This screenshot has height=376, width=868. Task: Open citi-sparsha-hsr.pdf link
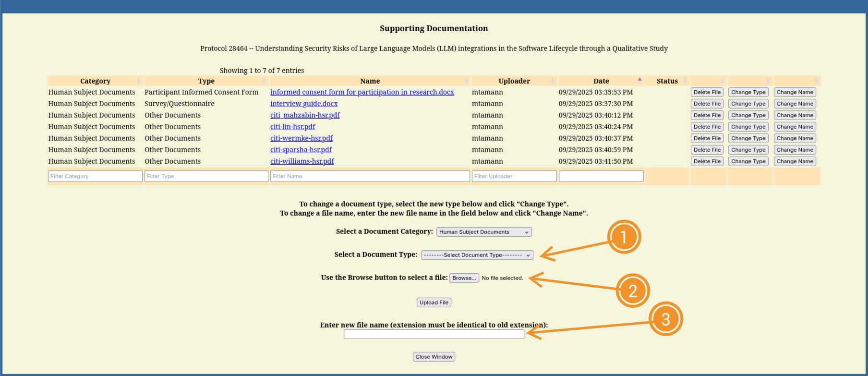click(301, 150)
